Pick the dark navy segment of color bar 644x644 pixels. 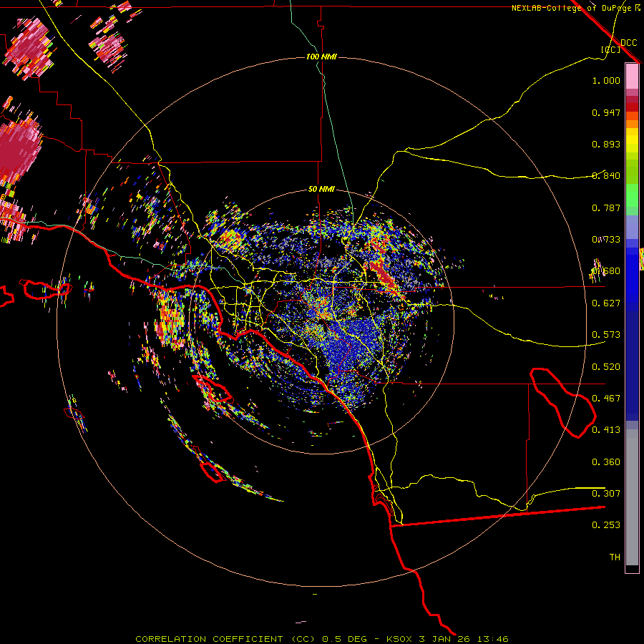pyautogui.click(x=632, y=366)
